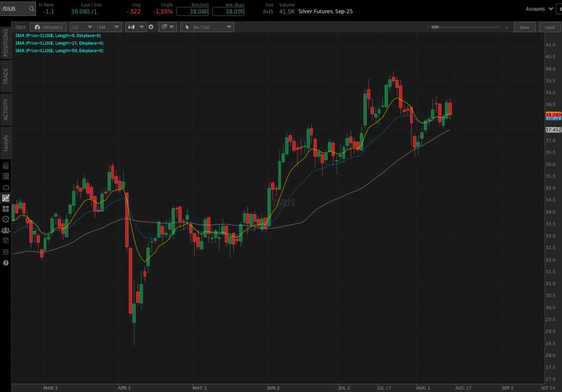Click the AUG 1 date axis label
This screenshot has height=392, width=562.
click(423, 388)
